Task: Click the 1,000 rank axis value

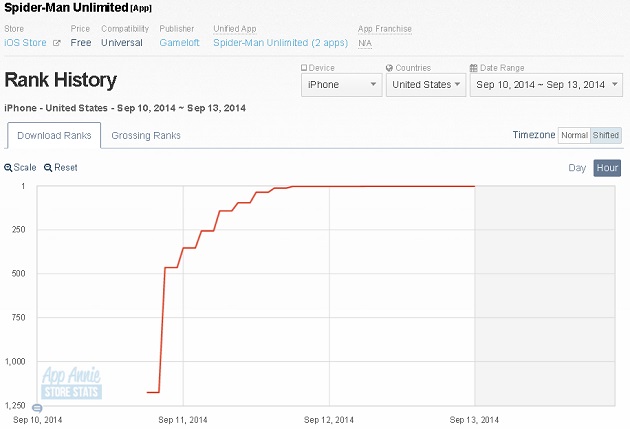Action: 15,362
